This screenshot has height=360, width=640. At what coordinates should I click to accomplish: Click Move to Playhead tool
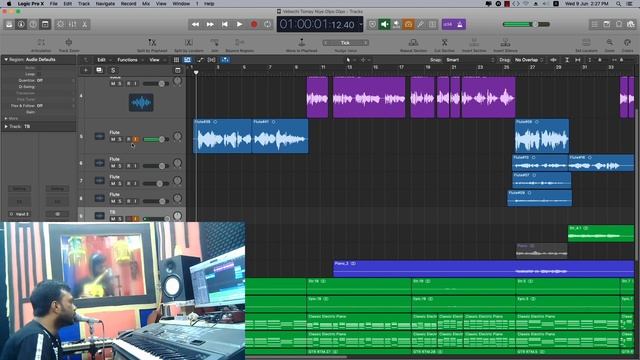(302, 45)
